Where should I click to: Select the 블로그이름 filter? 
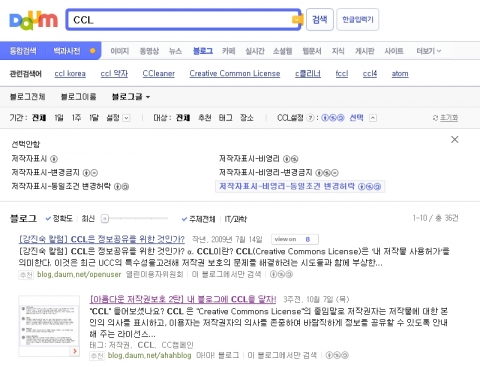78,97
